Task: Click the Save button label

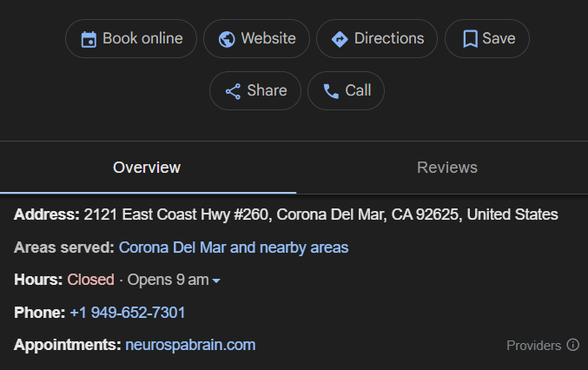Action: pos(499,38)
